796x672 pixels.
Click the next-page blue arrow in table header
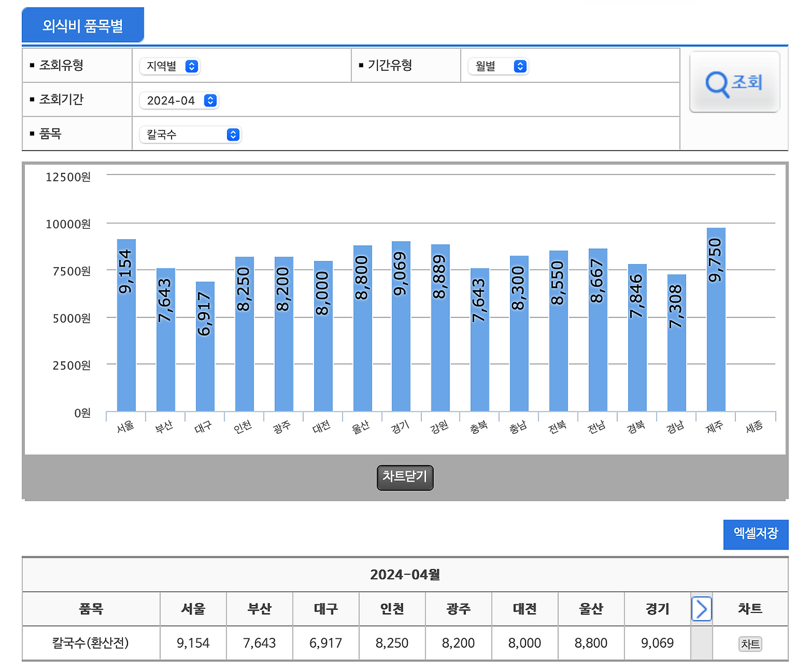point(701,609)
